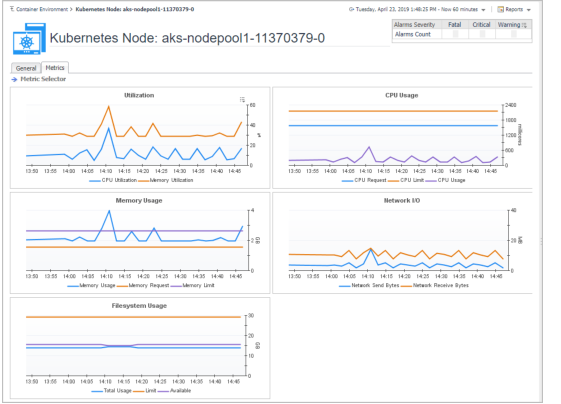
Task: Click the Reports icon in the header
Action: [x=501, y=9]
